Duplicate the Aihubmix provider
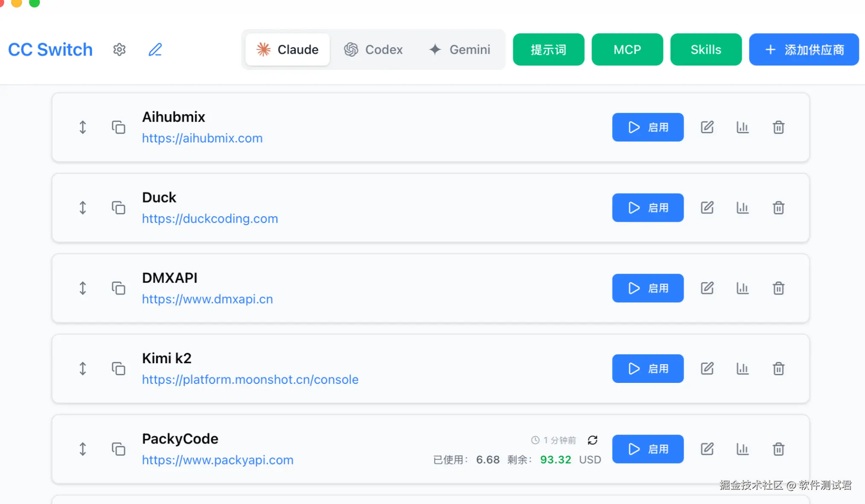The width and height of the screenshot is (865, 504). coord(118,127)
